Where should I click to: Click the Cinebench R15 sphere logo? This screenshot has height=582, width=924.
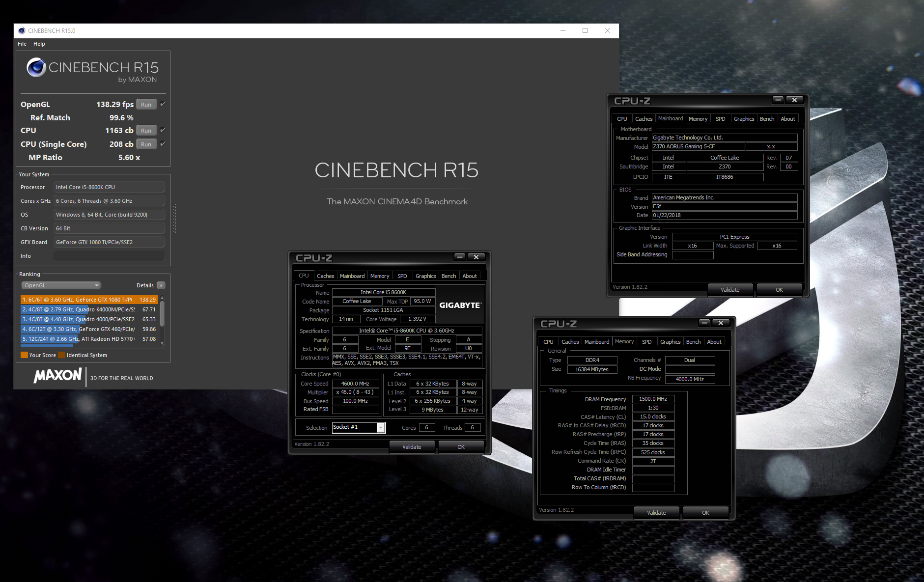[x=36, y=67]
